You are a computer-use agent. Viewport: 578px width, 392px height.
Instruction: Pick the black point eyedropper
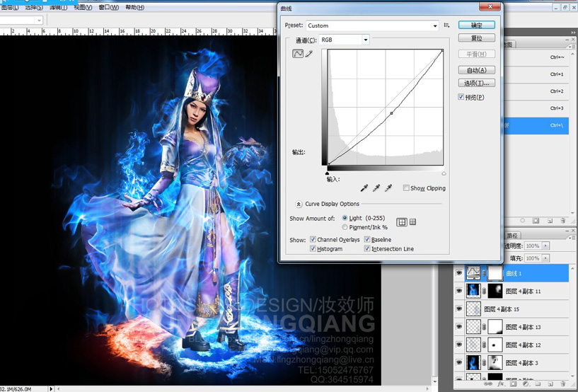point(364,188)
